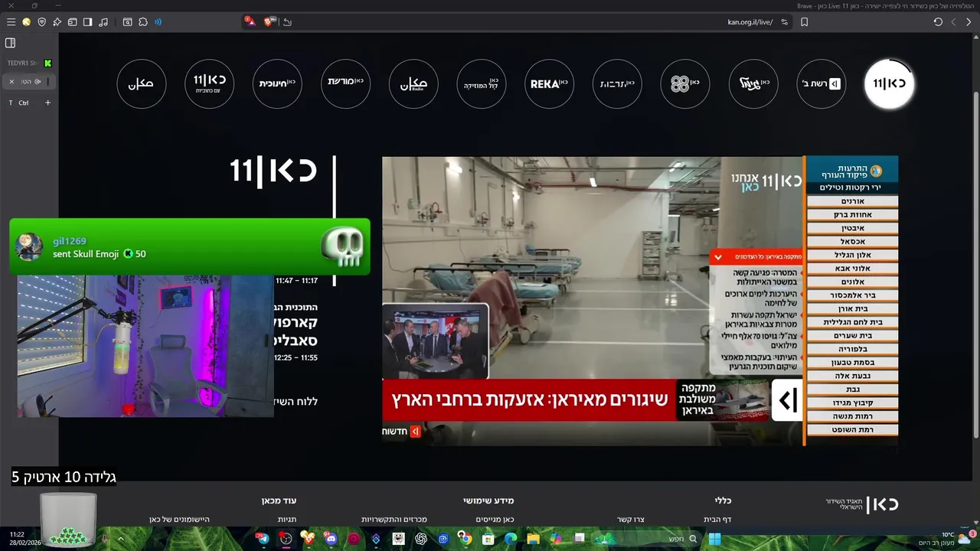Select the Kol HaMusica channel circle

482,83
